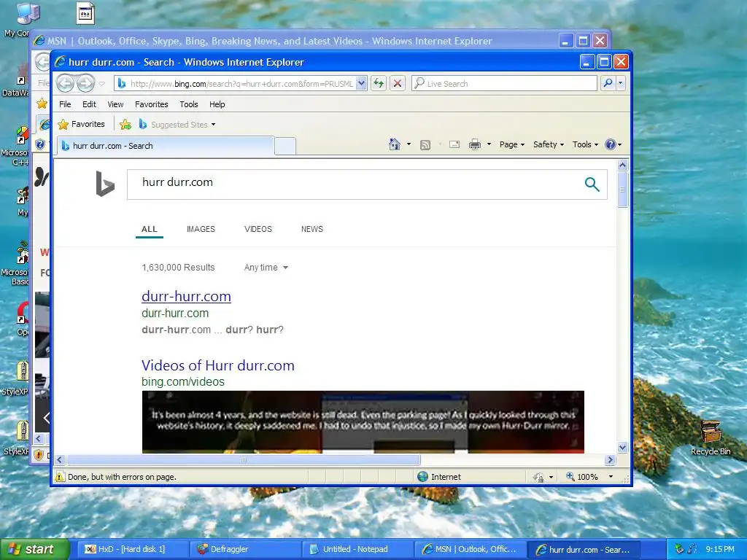This screenshot has width=747, height=560.
Task: Open Suggested Sites dropdown
Action: (177, 124)
